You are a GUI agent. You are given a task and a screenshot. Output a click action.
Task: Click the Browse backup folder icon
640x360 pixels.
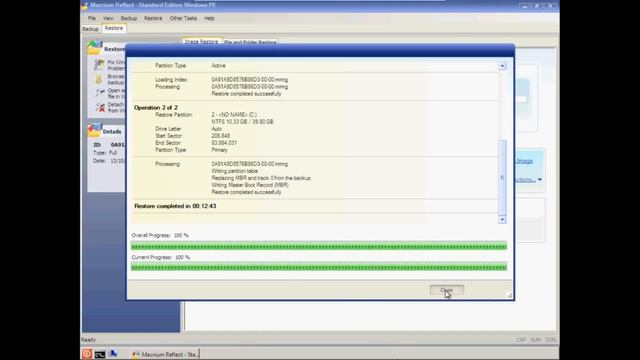pyautogui.click(x=98, y=79)
